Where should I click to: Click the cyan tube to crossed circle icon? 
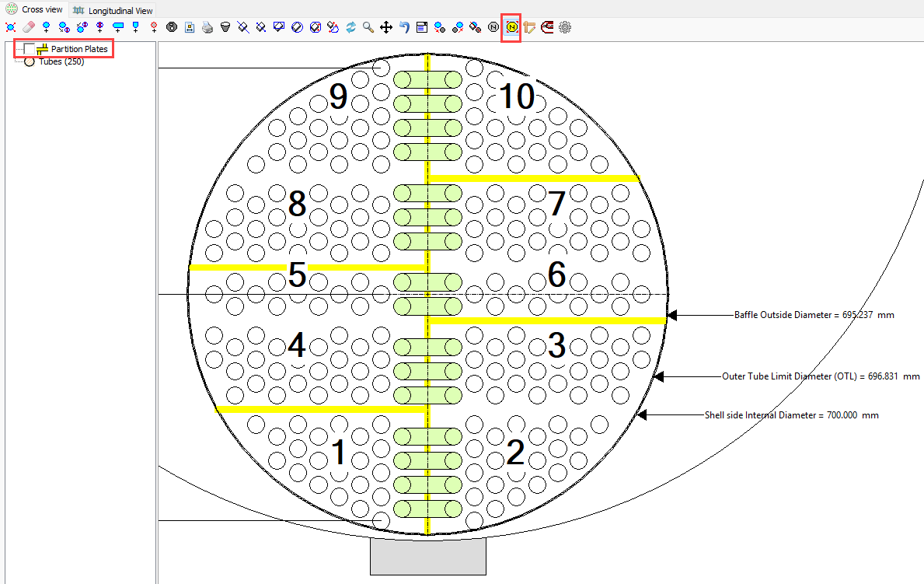(65, 27)
